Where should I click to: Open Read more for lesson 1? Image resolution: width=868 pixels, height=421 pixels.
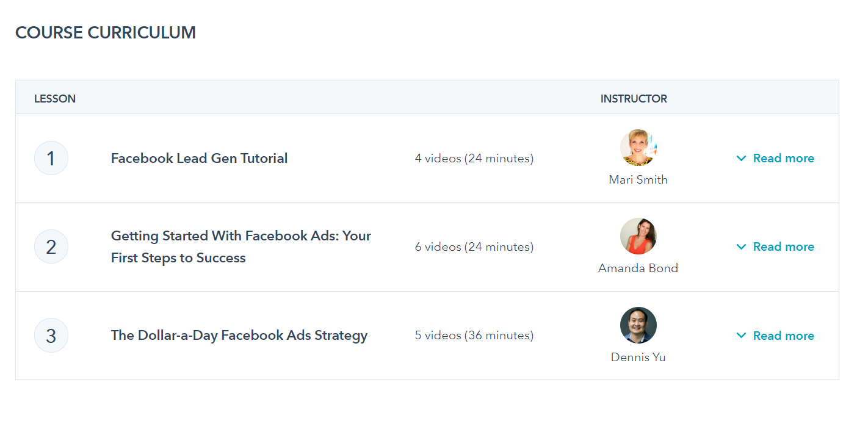[783, 159]
